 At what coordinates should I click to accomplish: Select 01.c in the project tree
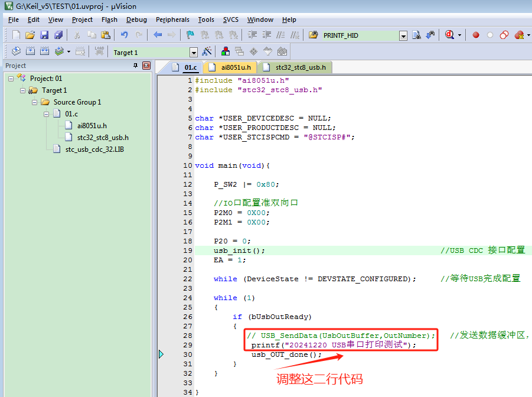click(x=71, y=114)
